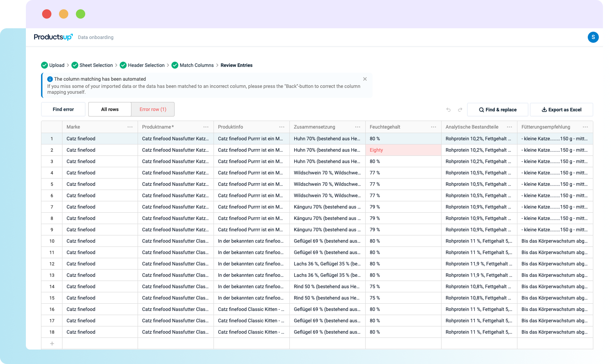Screen dimensions: 614x364
Task: Add a new row with plus icon
Action: [x=52, y=344]
